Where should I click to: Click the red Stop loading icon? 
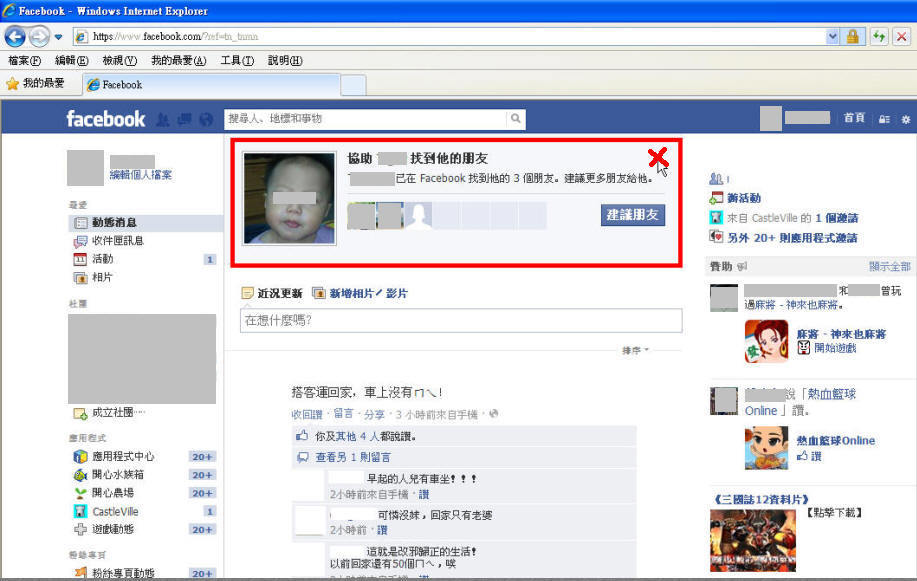[x=902, y=37]
